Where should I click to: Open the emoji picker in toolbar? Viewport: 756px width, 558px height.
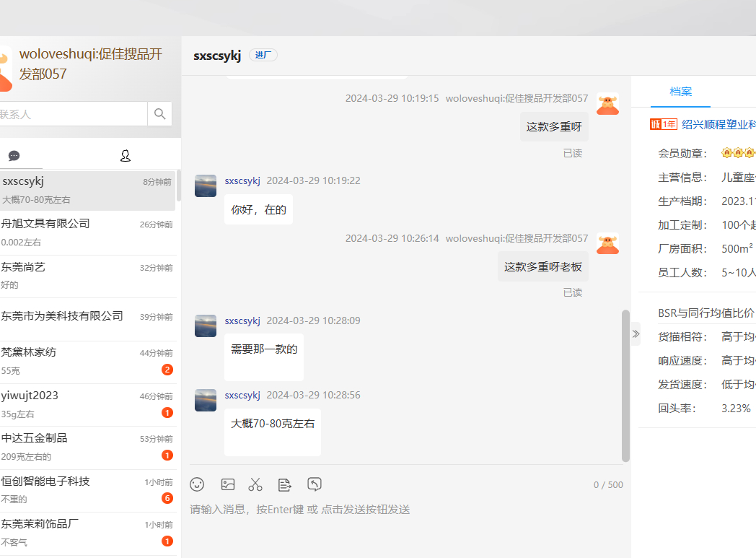point(197,484)
